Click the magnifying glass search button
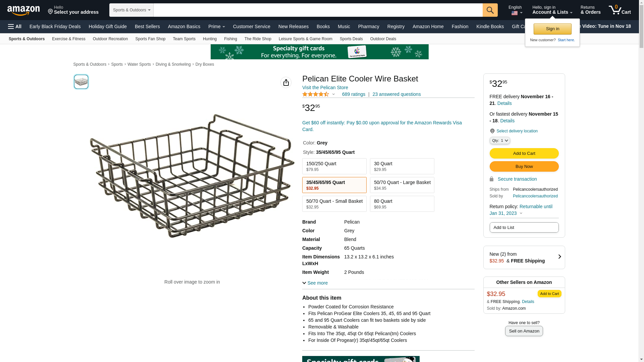This screenshot has width=644, height=362. pos(490,10)
